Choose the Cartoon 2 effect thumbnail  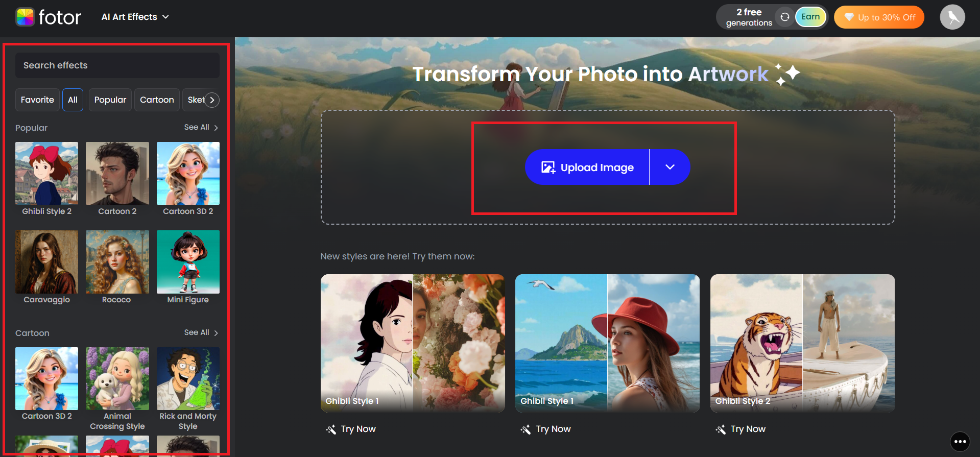coord(117,174)
